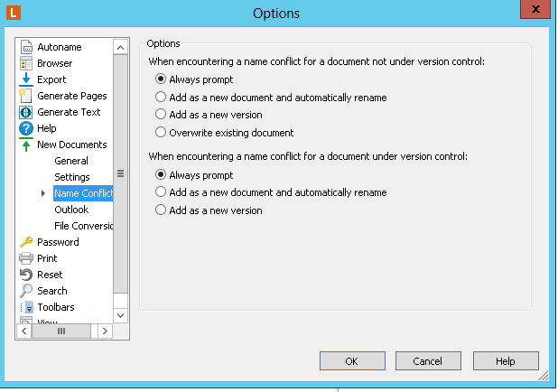Choose 'Overwrite existing document' option

(161, 133)
